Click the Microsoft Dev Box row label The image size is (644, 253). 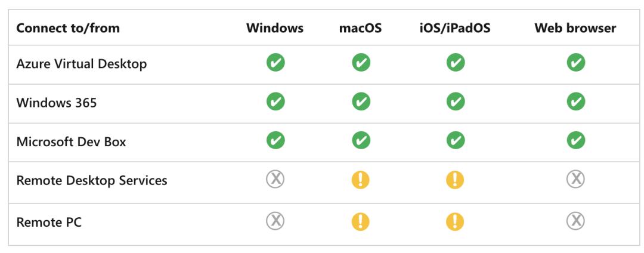tap(71, 141)
